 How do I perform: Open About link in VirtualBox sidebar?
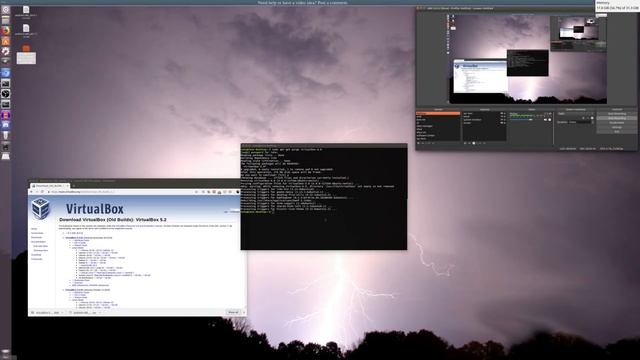pyautogui.click(x=34, y=229)
